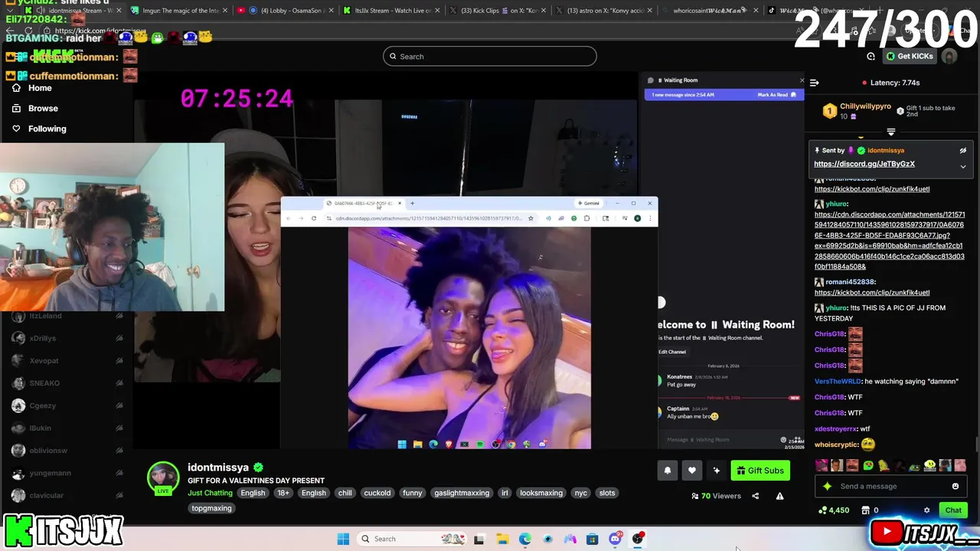Click the Gift Subs button
Screen dimensions: 980x551
tap(760, 471)
